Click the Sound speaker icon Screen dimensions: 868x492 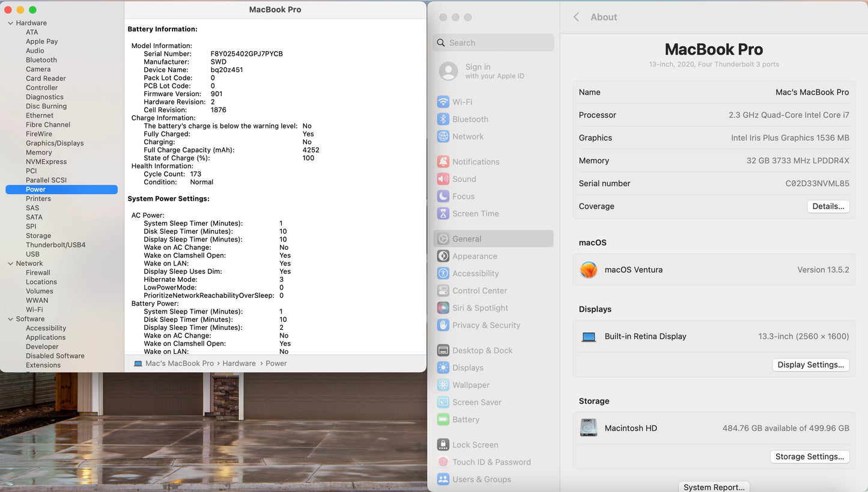pos(443,179)
